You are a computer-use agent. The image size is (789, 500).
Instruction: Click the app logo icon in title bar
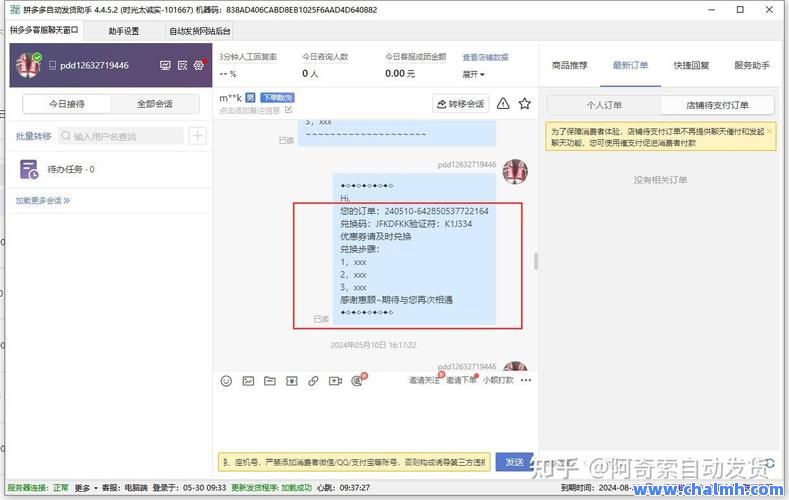point(15,10)
